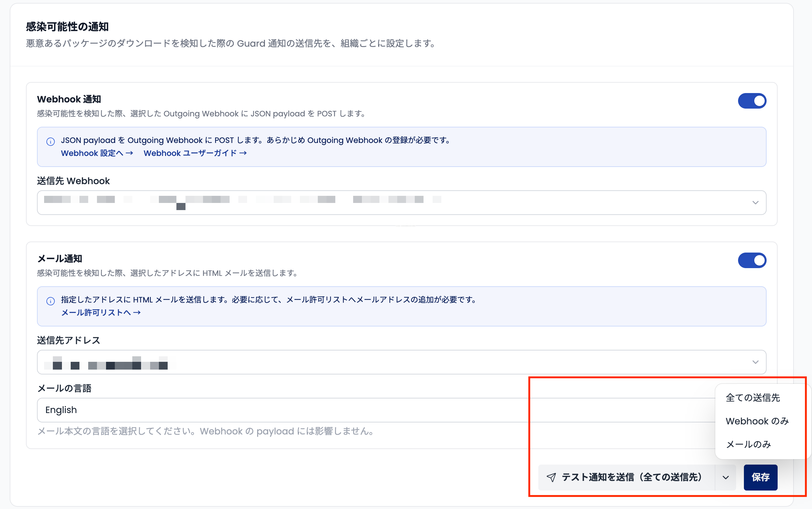Screen dimensions: 812x509
Task: Click the 保存 button
Action: [x=760, y=477]
